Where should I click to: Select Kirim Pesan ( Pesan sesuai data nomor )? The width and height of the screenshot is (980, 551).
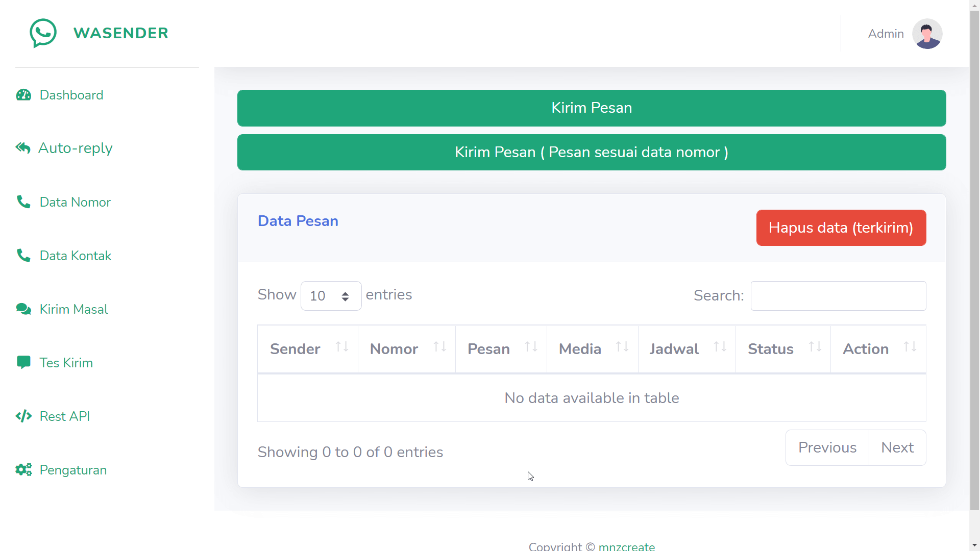pyautogui.click(x=591, y=152)
